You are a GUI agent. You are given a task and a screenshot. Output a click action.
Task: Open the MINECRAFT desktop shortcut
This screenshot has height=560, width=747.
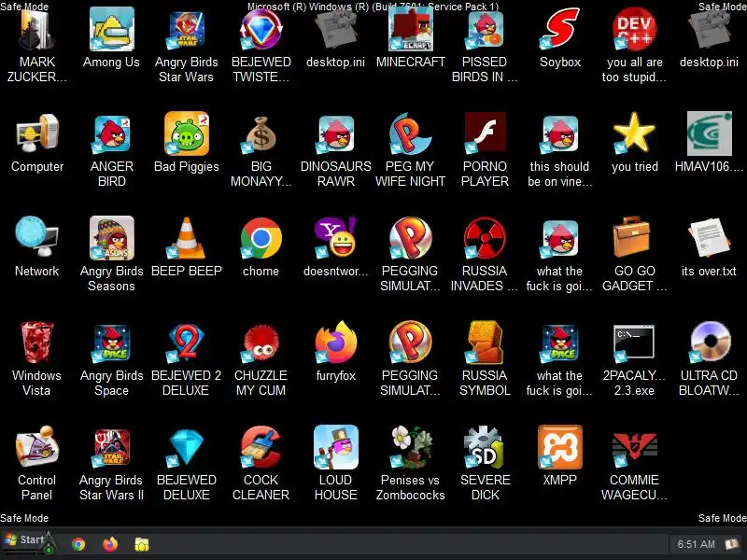point(410,30)
